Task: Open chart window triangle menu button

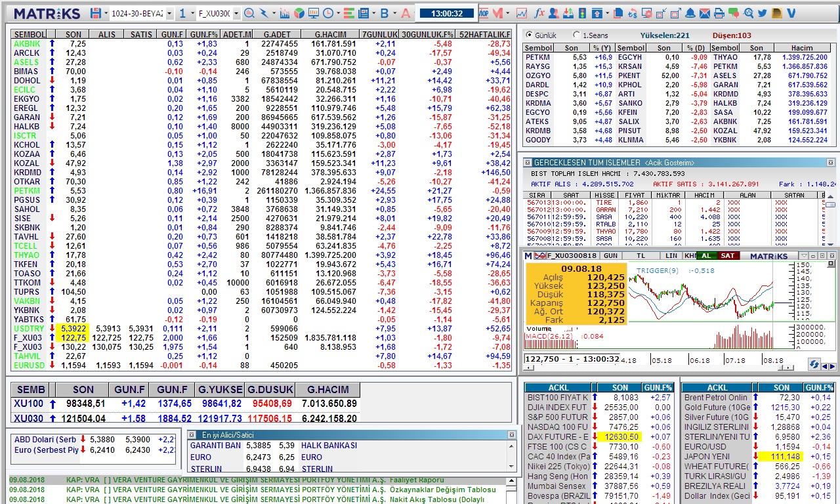Action: [x=804, y=256]
